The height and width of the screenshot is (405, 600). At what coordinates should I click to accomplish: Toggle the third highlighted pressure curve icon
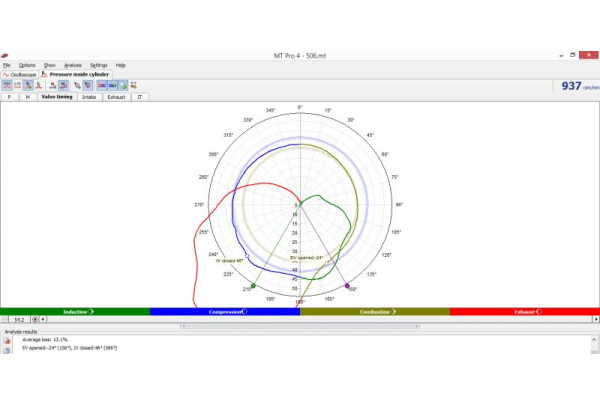coord(29,85)
